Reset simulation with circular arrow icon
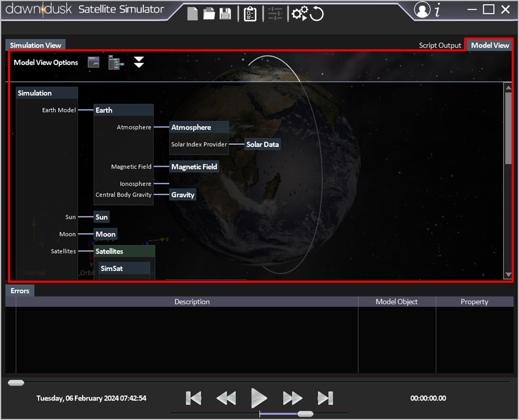Image resolution: width=519 pixels, height=420 pixels. click(317, 14)
